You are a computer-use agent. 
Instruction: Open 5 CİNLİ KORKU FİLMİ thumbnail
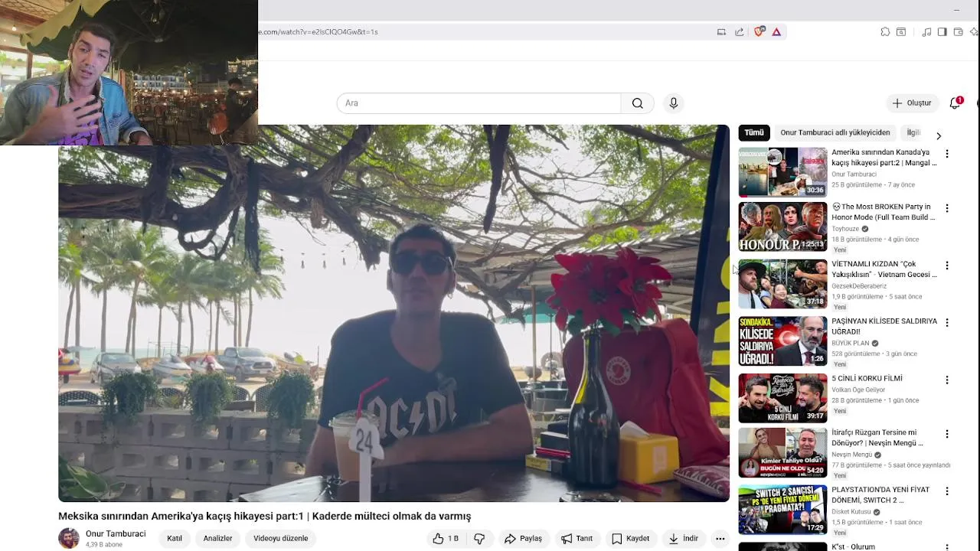pyautogui.click(x=782, y=398)
